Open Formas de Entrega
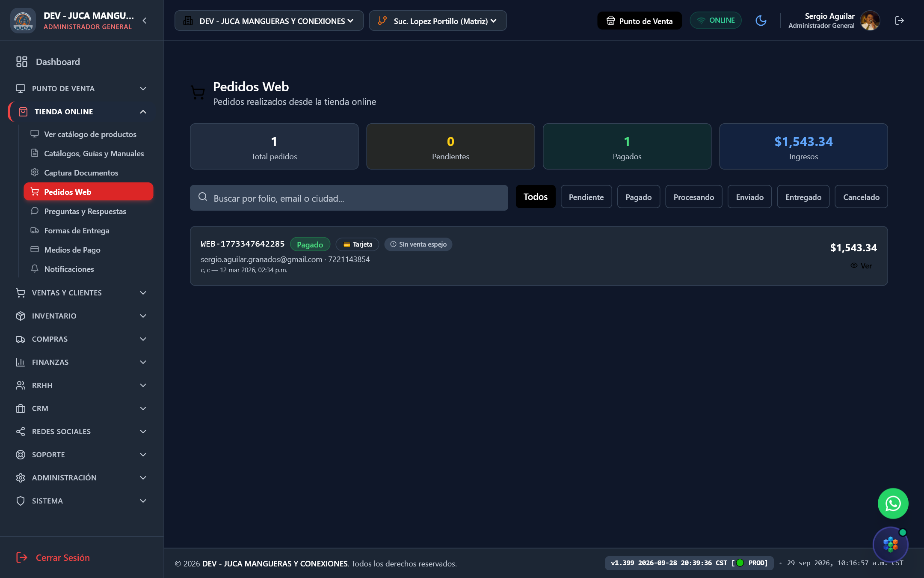This screenshot has height=578, width=924. (88, 230)
